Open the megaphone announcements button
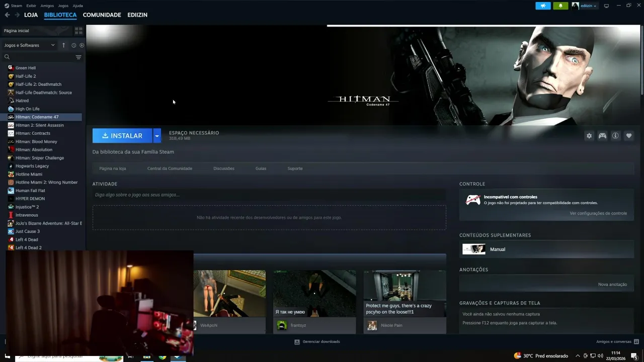The height and width of the screenshot is (362, 644). pos(543,6)
